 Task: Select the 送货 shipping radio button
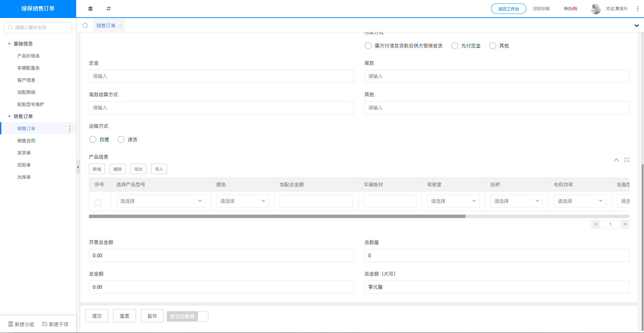[121, 139]
